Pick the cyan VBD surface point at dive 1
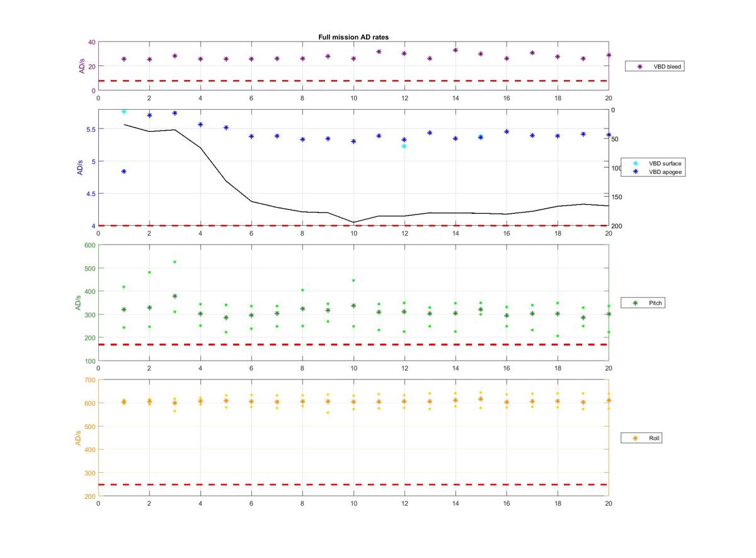The height and width of the screenshot is (558, 756). pos(123,112)
